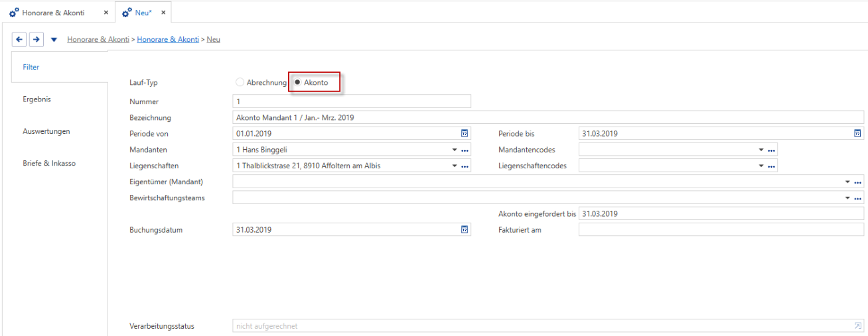Expand the Bewirtschaftungsteams dropdown arrow
The height and width of the screenshot is (336, 868).
(x=848, y=197)
